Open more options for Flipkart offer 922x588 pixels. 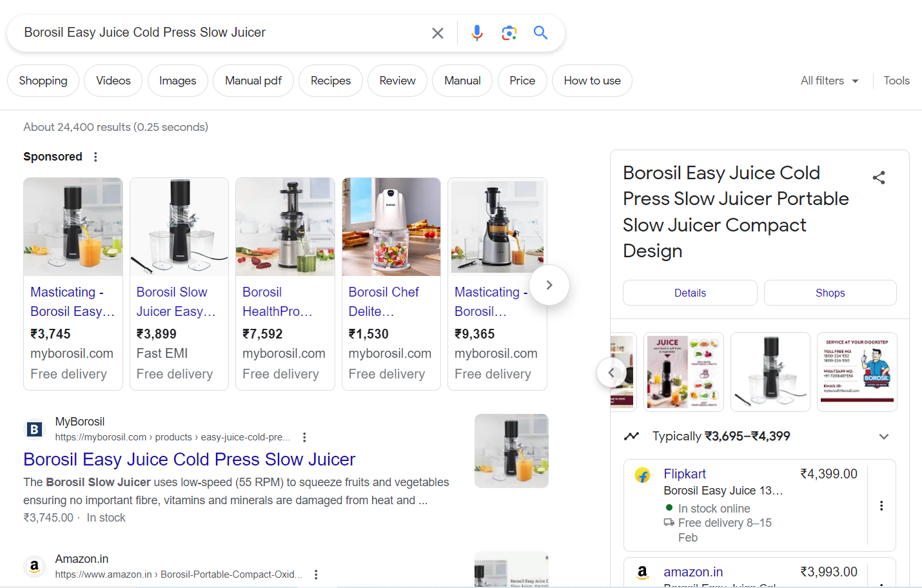tap(881, 505)
